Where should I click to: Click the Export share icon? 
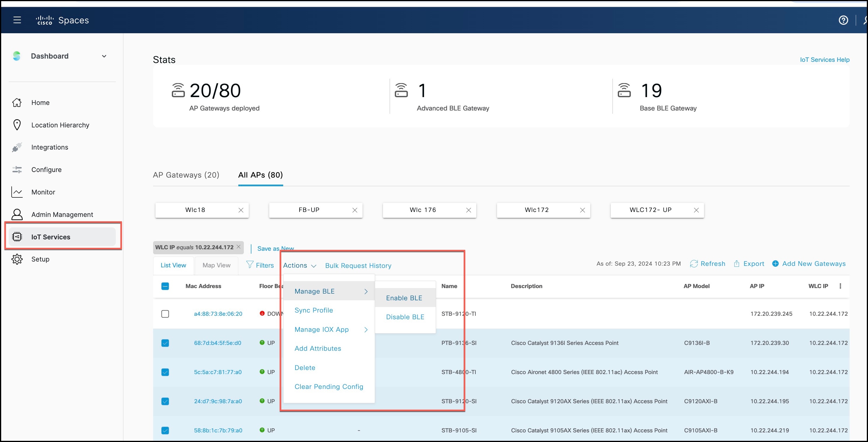click(x=736, y=264)
